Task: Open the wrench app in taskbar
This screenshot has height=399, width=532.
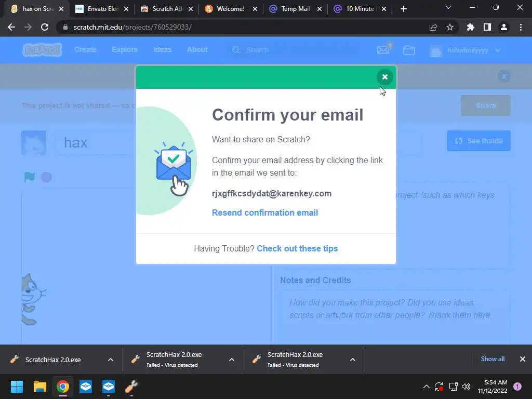Action: point(131,387)
